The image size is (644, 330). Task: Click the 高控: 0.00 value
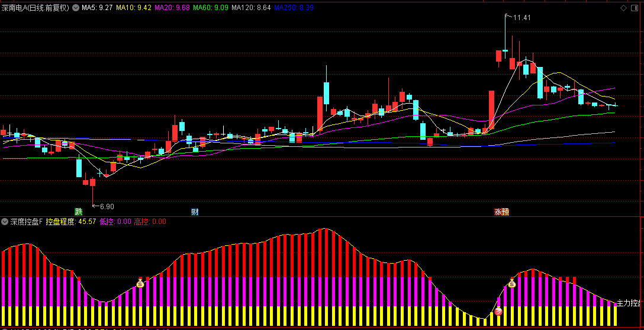pos(150,222)
